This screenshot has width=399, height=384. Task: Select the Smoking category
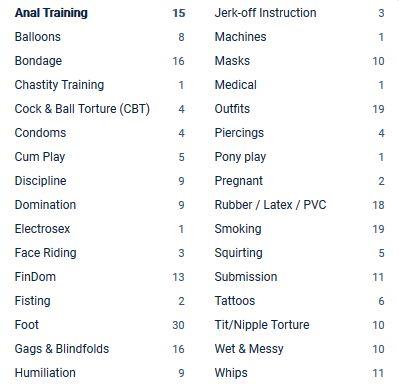click(238, 229)
